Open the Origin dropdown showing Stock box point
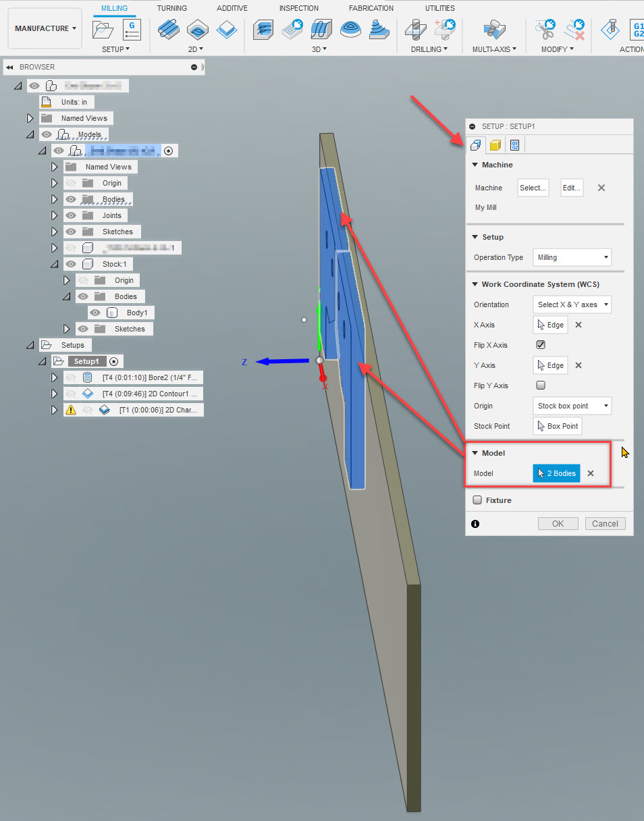644x821 pixels. [x=572, y=406]
